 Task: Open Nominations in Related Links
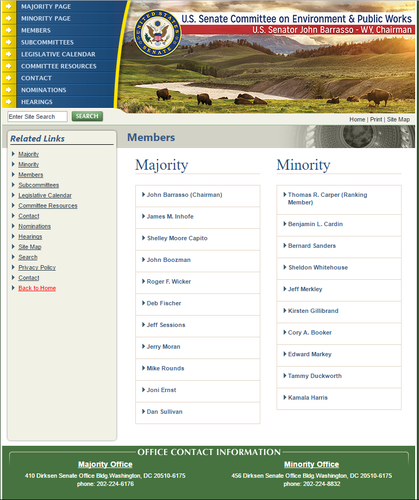[34, 226]
